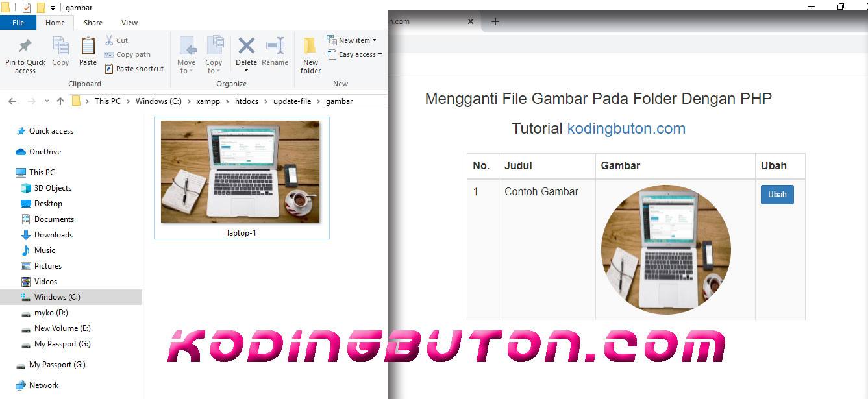Viewport: 868px width, 399px height.
Task: Pin current folder to Quick access
Action: point(25,56)
